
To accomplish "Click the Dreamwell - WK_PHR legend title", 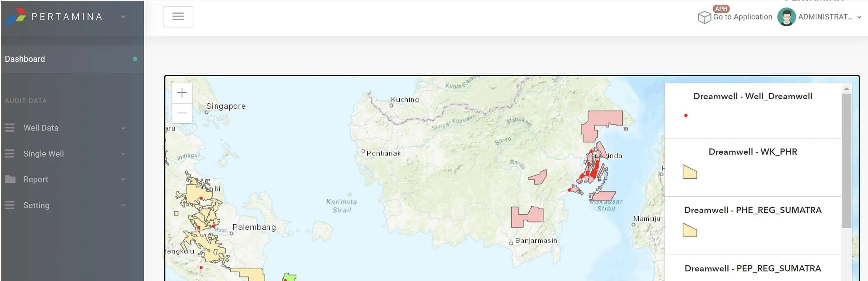I will tap(753, 152).
